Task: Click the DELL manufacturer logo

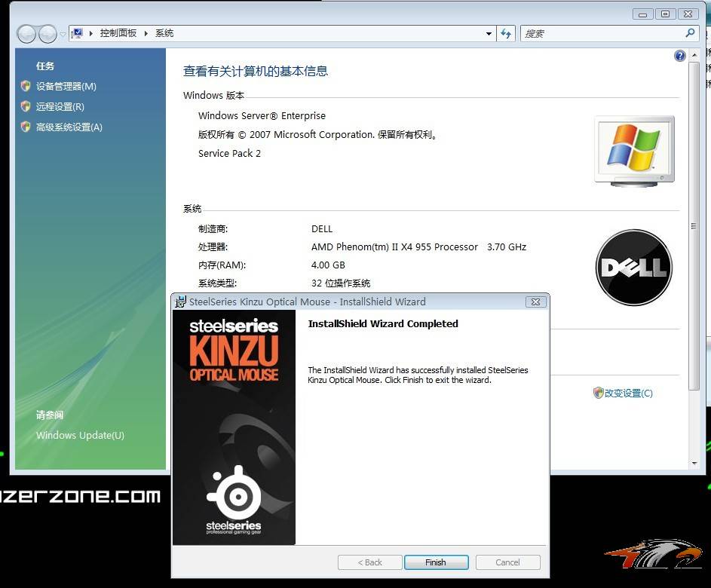Action: click(633, 268)
